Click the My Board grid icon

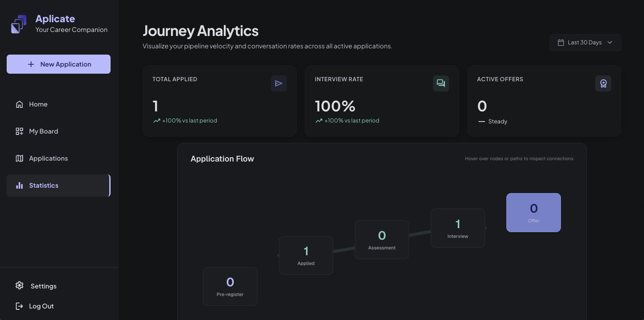tap(20, 131)
